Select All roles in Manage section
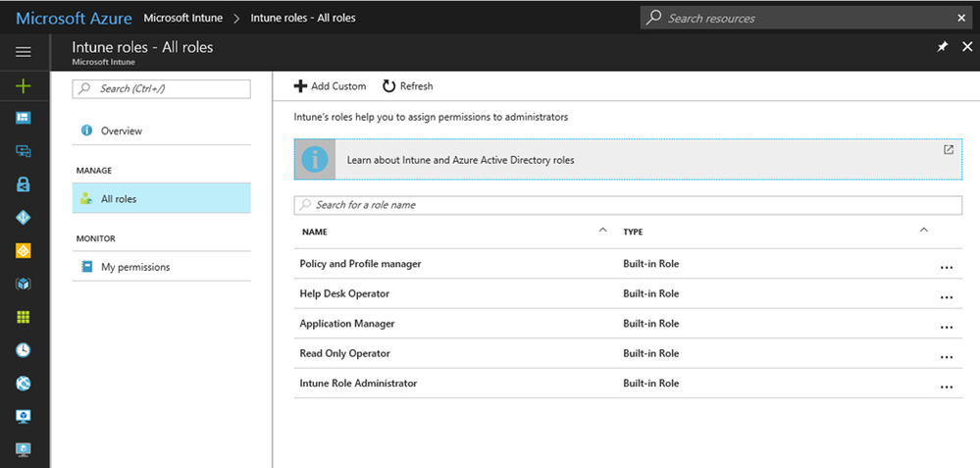 click(119, 198)
